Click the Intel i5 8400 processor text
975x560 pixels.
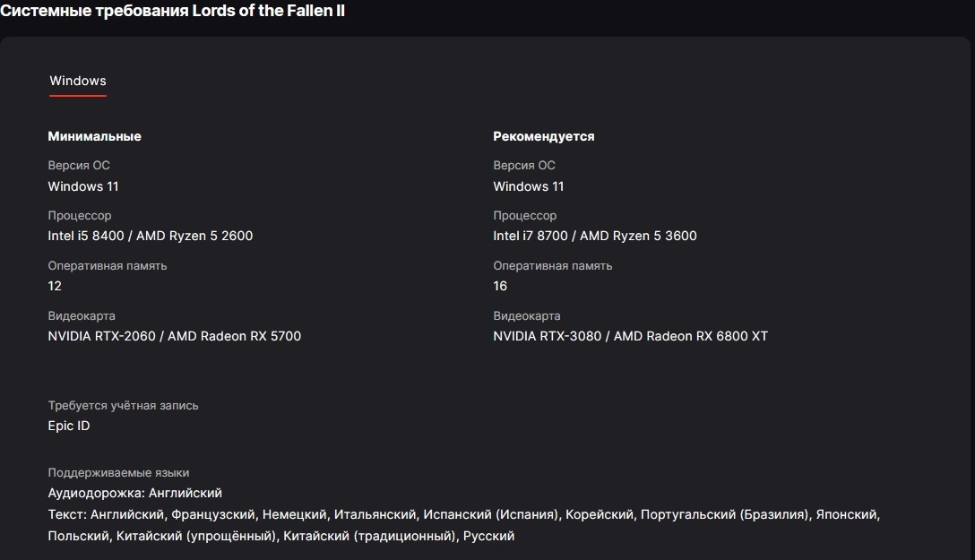coord(88,236)
